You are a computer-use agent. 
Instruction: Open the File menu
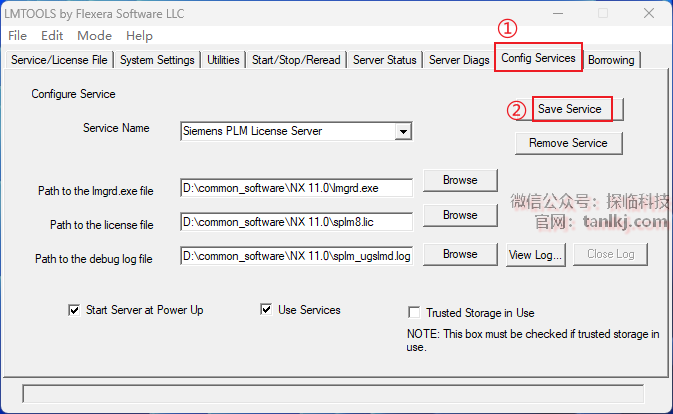coord(18,36)
